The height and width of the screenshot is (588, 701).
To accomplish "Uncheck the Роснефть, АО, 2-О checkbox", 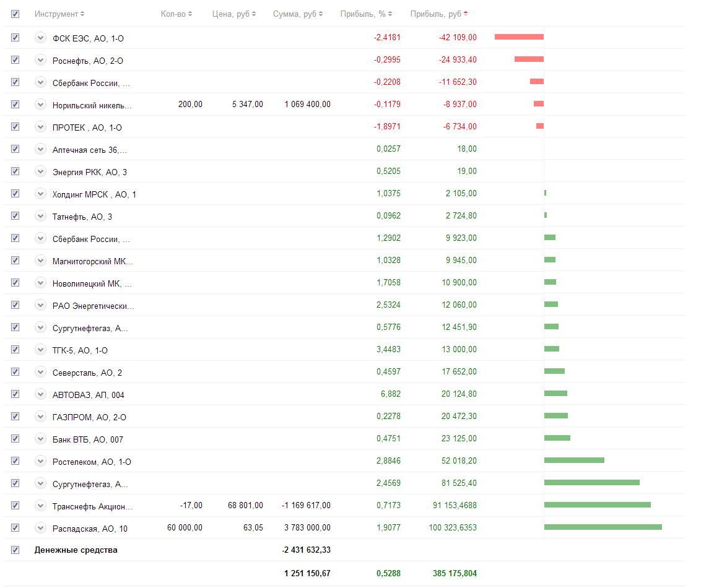I will 15,60.
